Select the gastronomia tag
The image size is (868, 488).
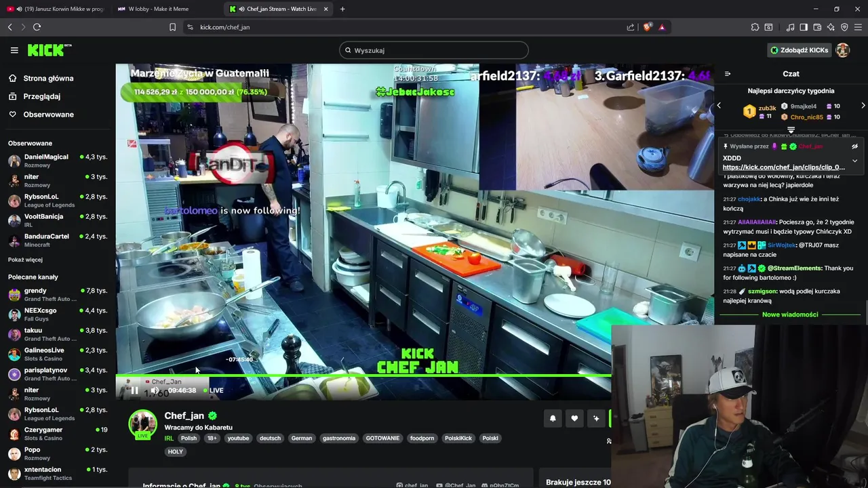(339, 438)
